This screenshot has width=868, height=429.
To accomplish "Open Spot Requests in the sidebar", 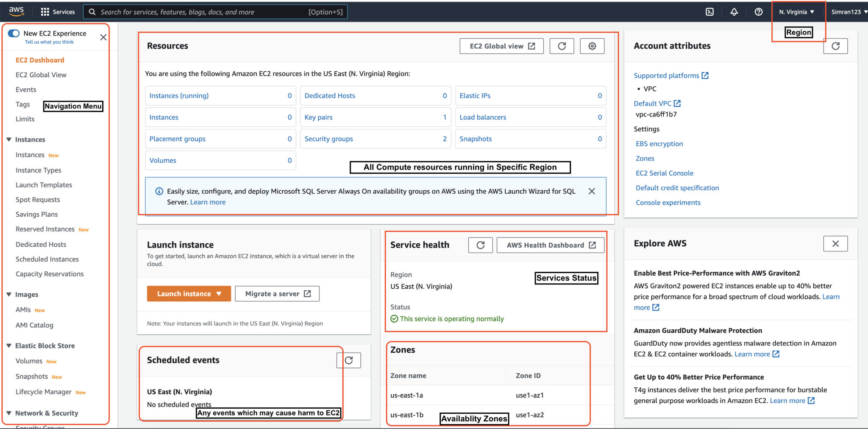I will 38,200.
